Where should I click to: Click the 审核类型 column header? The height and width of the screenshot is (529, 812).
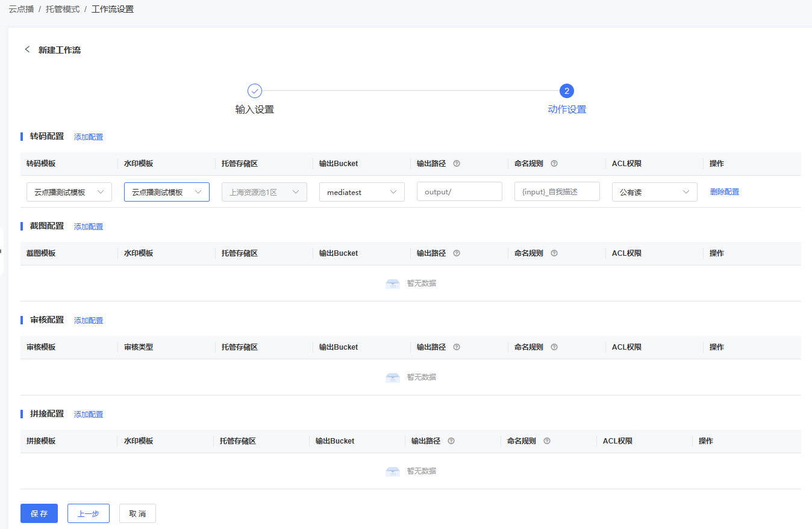[139, 347]
